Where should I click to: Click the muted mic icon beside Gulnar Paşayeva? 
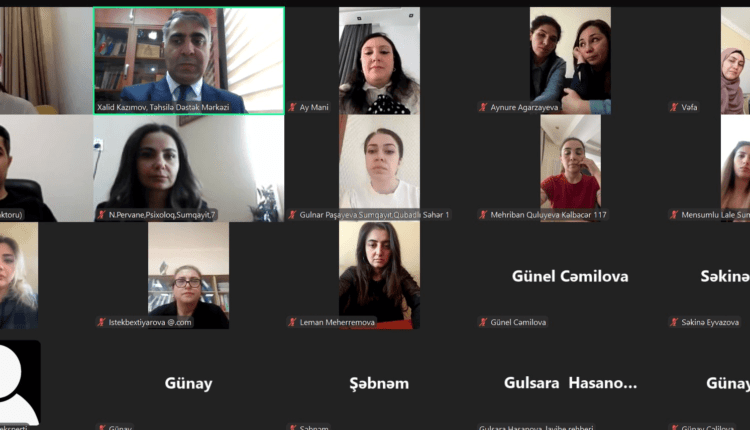292,215
